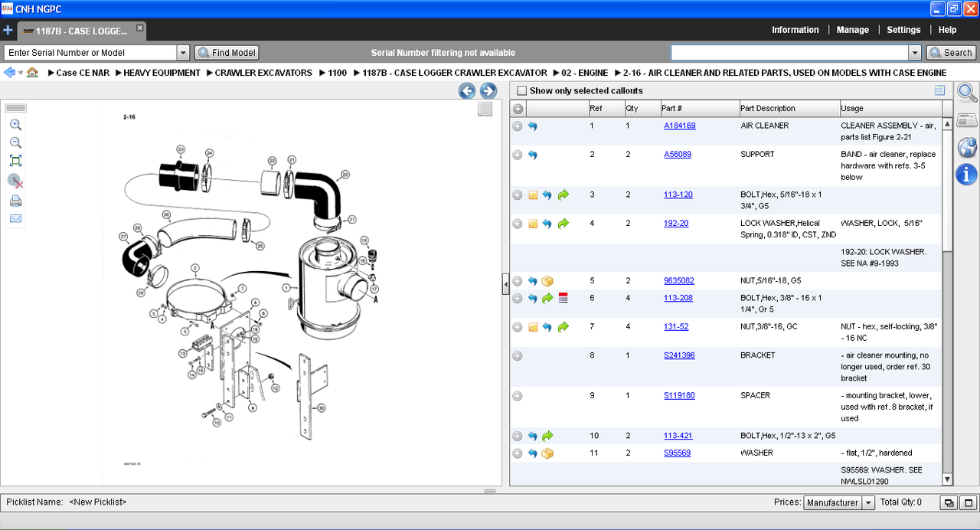Open the search box dropdown arrow
980x530 pixels.
point(915,53)
